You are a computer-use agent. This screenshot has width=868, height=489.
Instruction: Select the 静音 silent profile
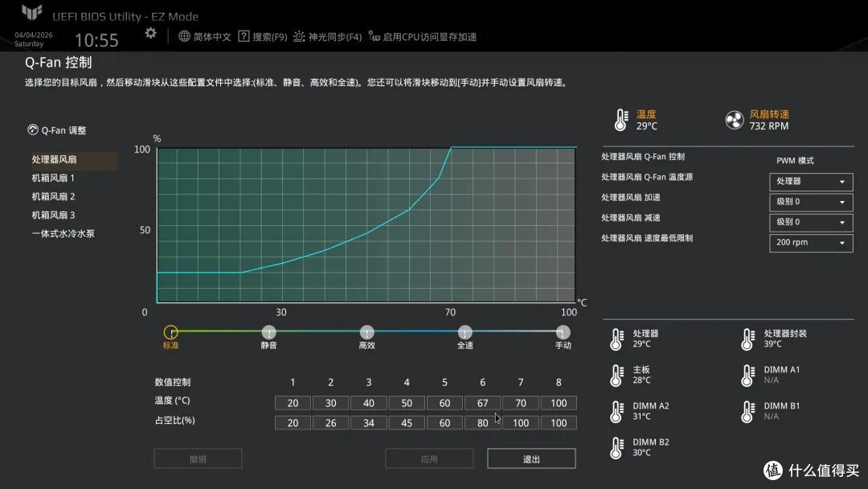coord(268,332)
